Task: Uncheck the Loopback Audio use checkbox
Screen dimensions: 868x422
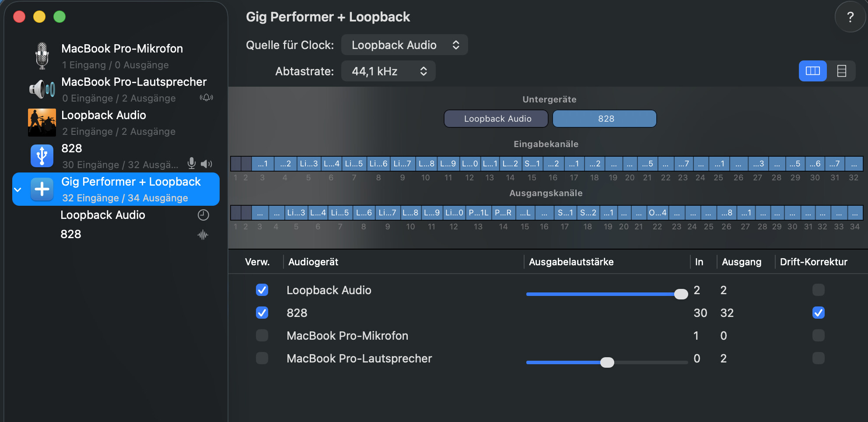Action: [x=262, y=290]
